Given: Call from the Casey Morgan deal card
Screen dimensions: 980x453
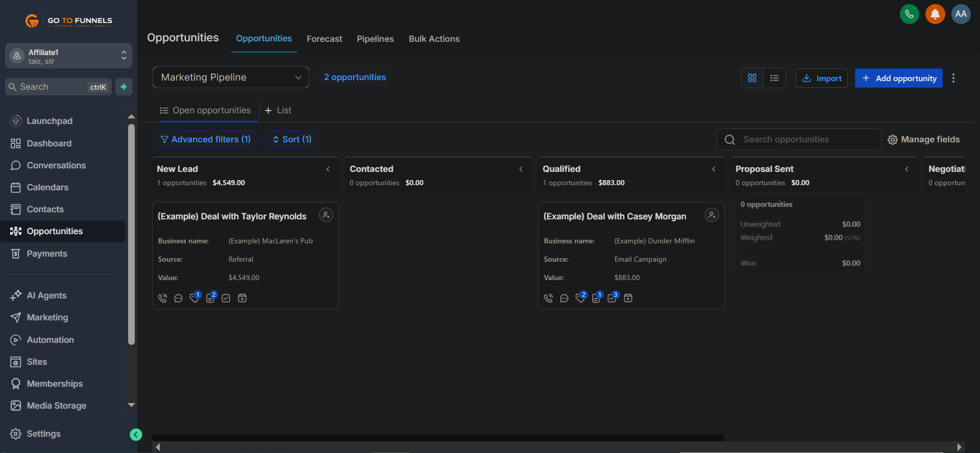Looking at the screenshot, I should 548,298.
